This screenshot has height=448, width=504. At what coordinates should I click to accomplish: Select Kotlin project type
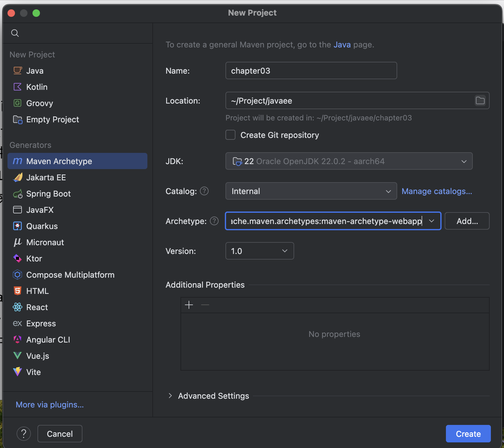[77, 87]
